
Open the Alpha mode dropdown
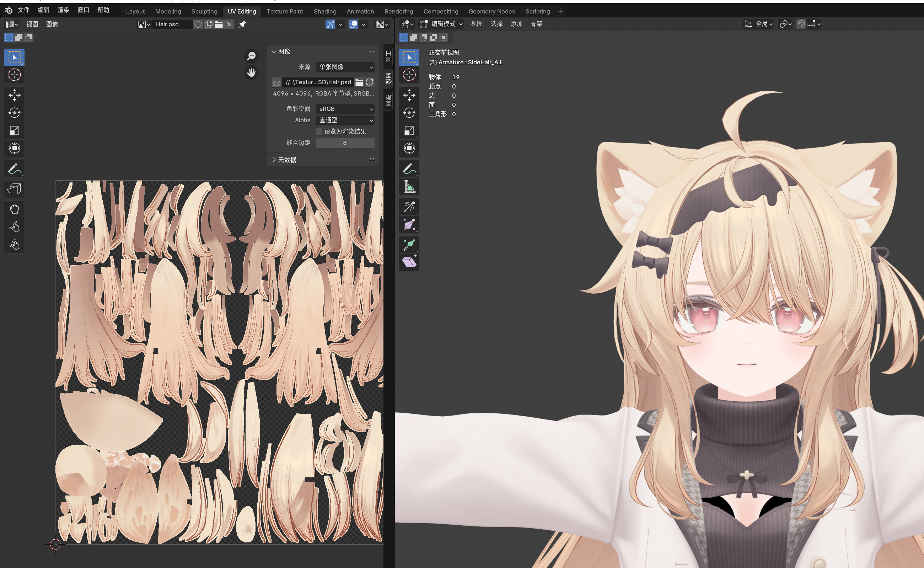coord(345,120)
